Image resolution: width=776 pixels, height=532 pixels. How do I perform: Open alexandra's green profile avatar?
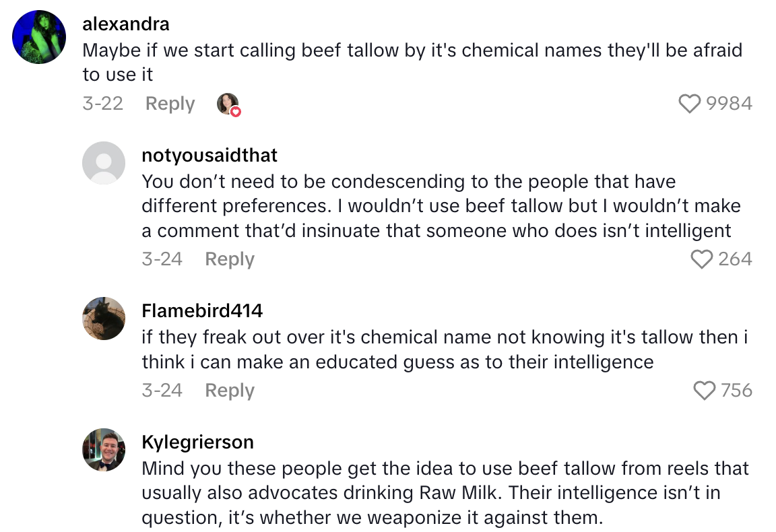point(40,37)
